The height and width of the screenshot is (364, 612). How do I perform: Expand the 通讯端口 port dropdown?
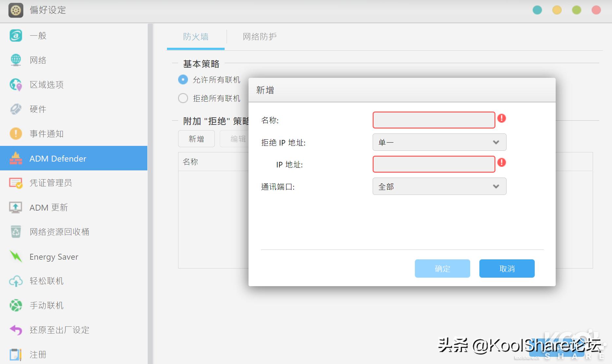[439, 186]
